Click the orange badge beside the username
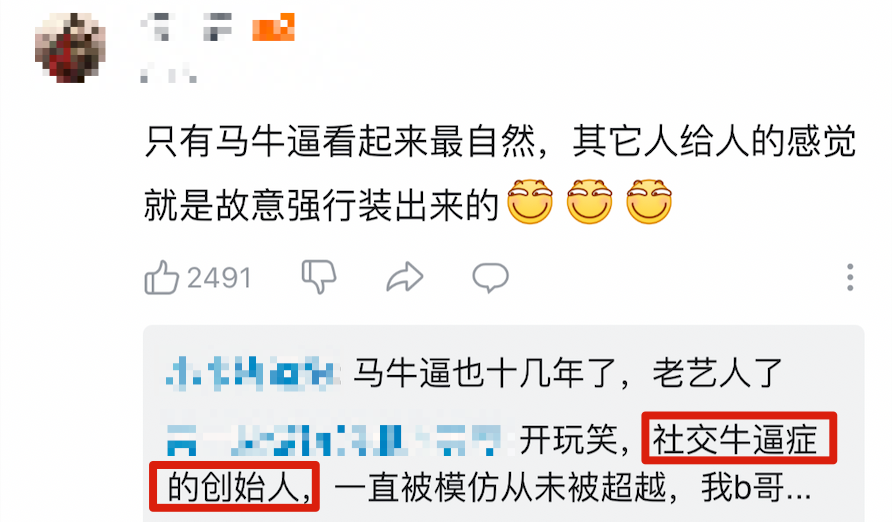This screenshot has width=892, height=522. (x=274, y=27)
